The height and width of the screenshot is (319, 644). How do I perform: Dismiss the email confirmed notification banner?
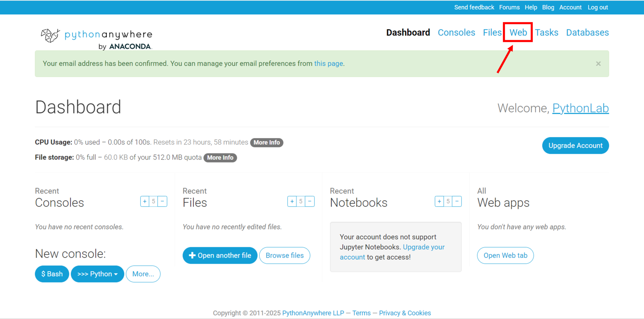(598, 64)
